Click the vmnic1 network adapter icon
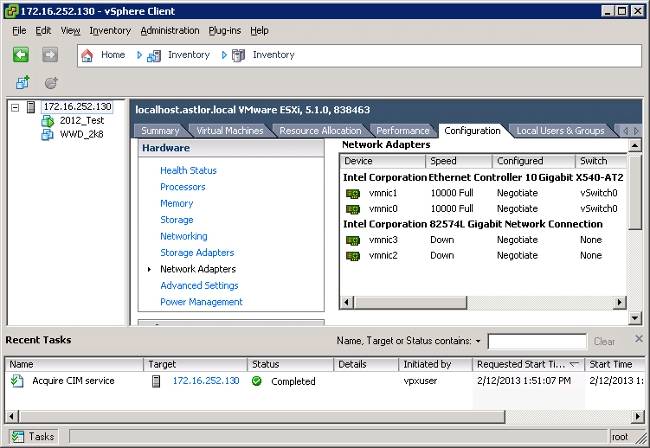650x448 pixels. 353,194
